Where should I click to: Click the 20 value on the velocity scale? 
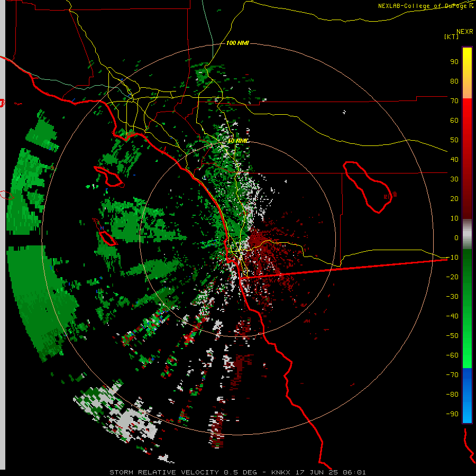(x=454, y=198)
